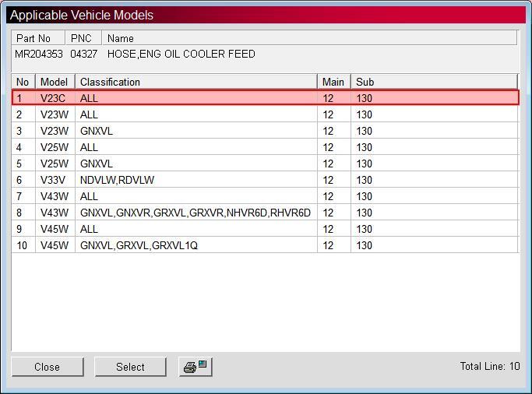The width and height of the screenshot is (532, 394).
Task: Sort by the Classification column header
Action: pos(196,82)
